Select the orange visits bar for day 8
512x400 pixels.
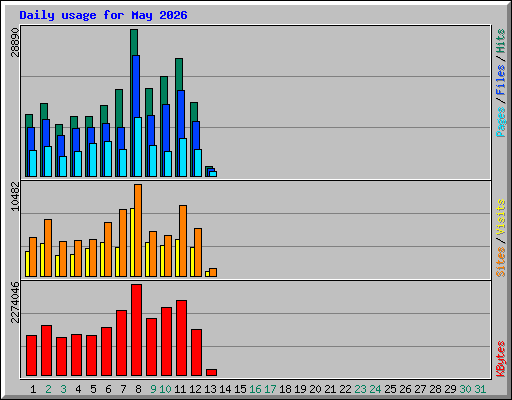138,230
